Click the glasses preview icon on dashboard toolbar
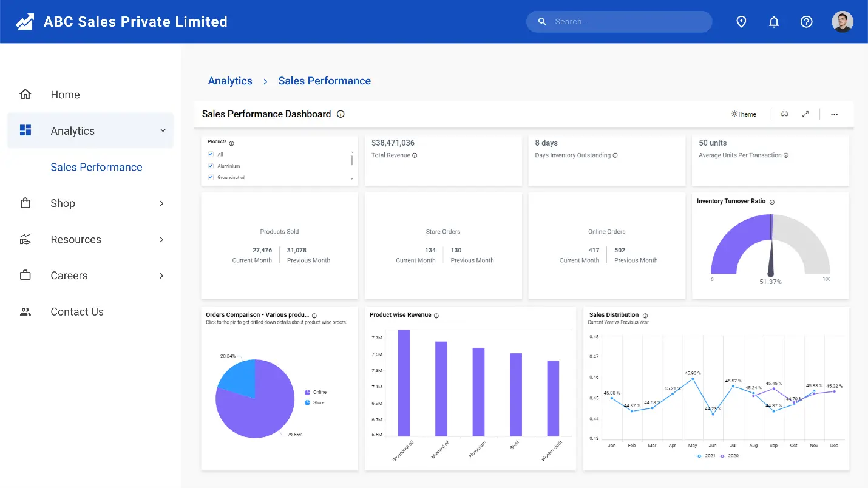Image resolution: width=868 pixels, height=488 pixels. pos(784,114)
